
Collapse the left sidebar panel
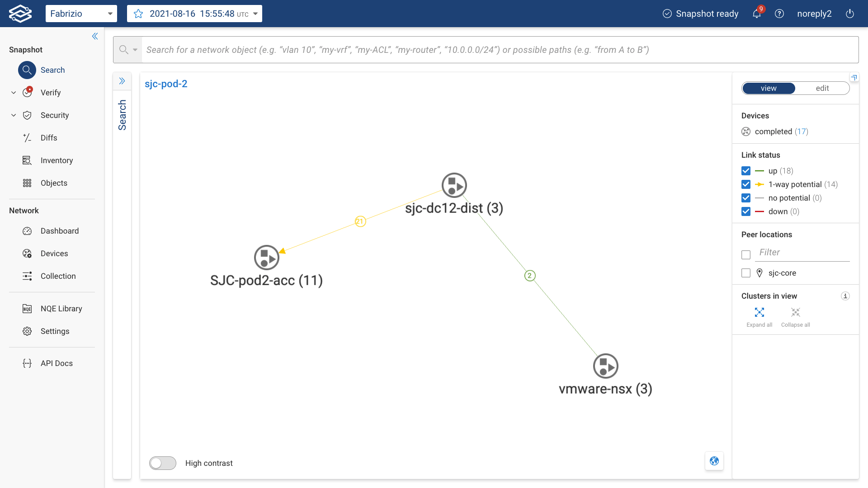[95, 36]
